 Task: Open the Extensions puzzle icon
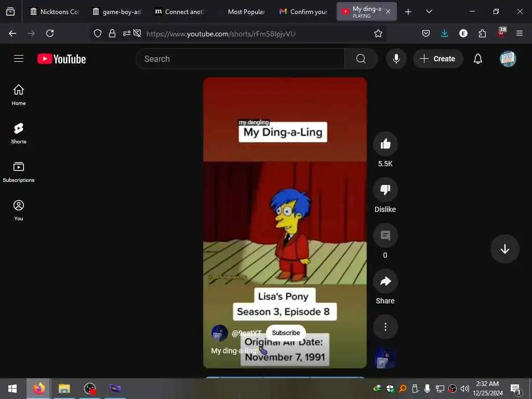pos(482,33)
